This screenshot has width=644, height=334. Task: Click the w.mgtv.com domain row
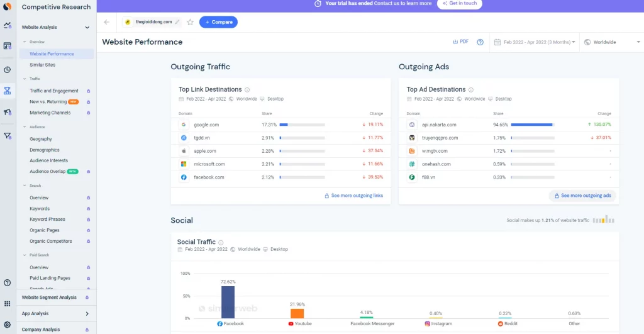click(x=508, y=151)
